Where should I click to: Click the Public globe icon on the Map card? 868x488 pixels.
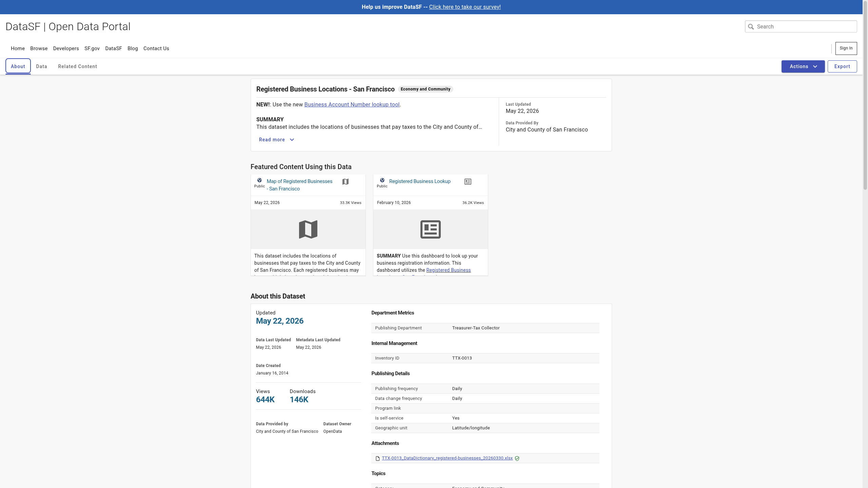click(x=259, y=180)
